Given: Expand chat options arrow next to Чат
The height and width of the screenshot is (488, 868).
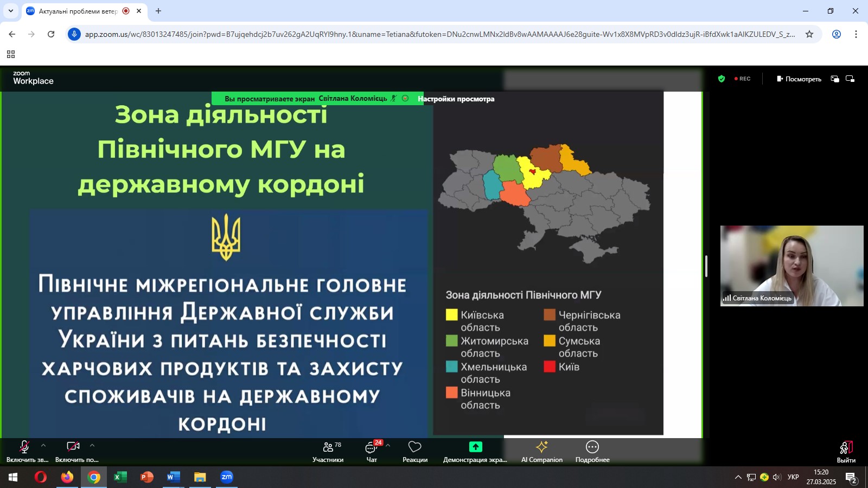Looking at the screenshot, I should 388,446.
